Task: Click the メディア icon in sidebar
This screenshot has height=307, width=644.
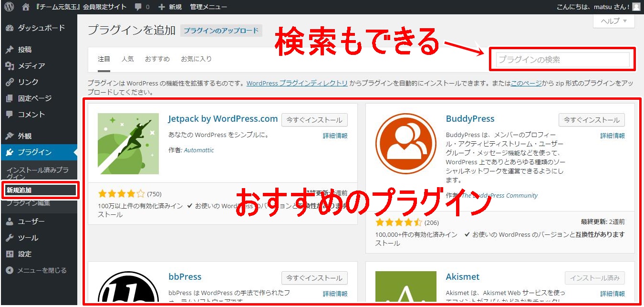Action: [x=10, y=66]
